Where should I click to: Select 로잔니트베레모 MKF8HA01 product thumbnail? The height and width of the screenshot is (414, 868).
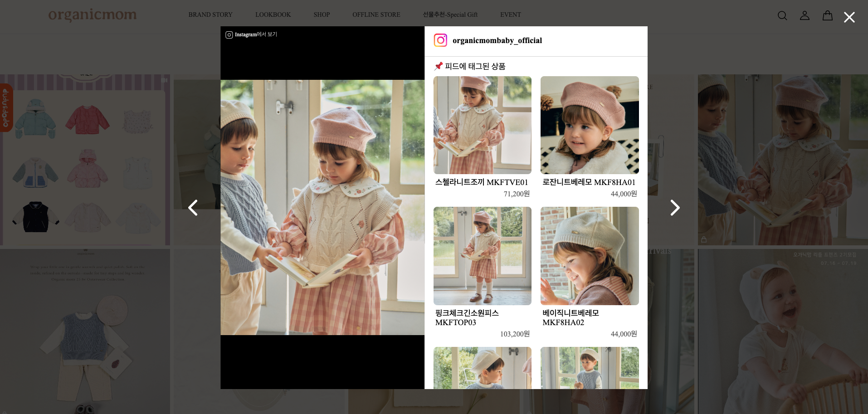[590, 125]
